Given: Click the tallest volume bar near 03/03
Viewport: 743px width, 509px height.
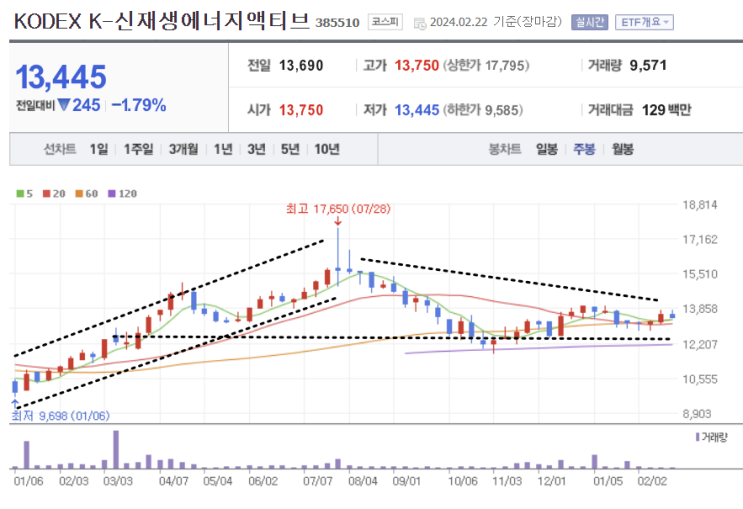Looking at the screenshot, I should click(x=116, y=449).
